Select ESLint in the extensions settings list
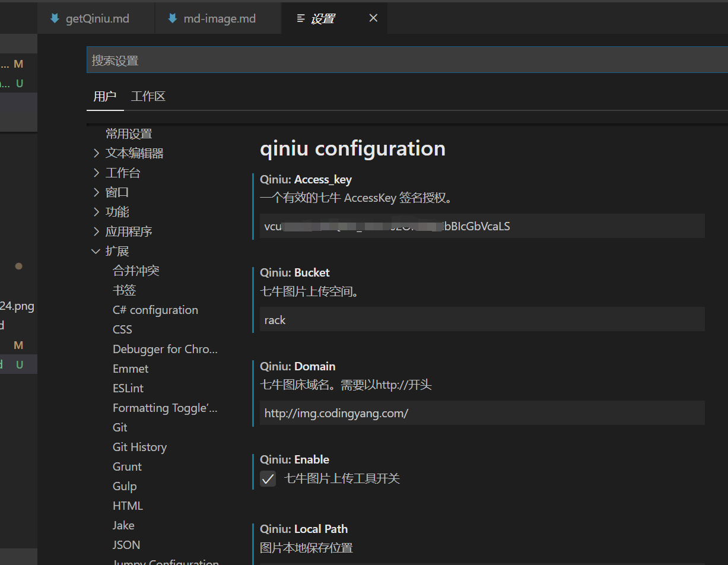This screenshot has height=565, width=728. (x=128, y=388)
